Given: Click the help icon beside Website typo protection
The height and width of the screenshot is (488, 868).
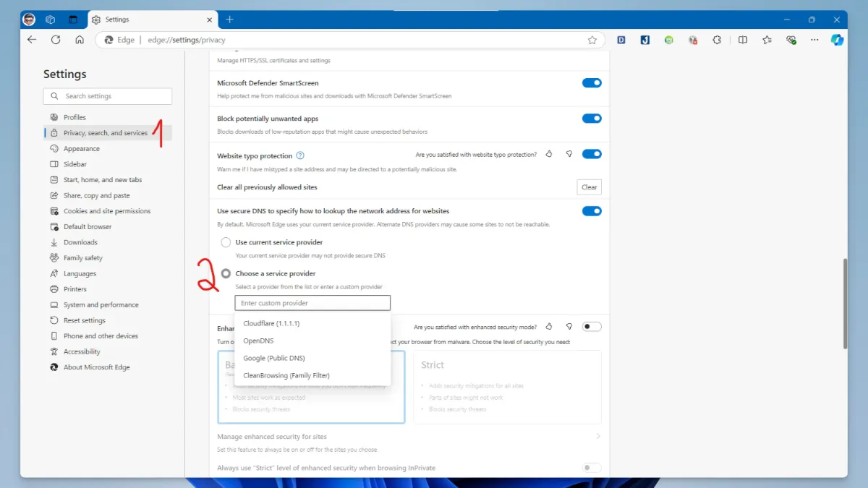Looking at the screenshot, I should pyautogui.click(x=300, y=155).
